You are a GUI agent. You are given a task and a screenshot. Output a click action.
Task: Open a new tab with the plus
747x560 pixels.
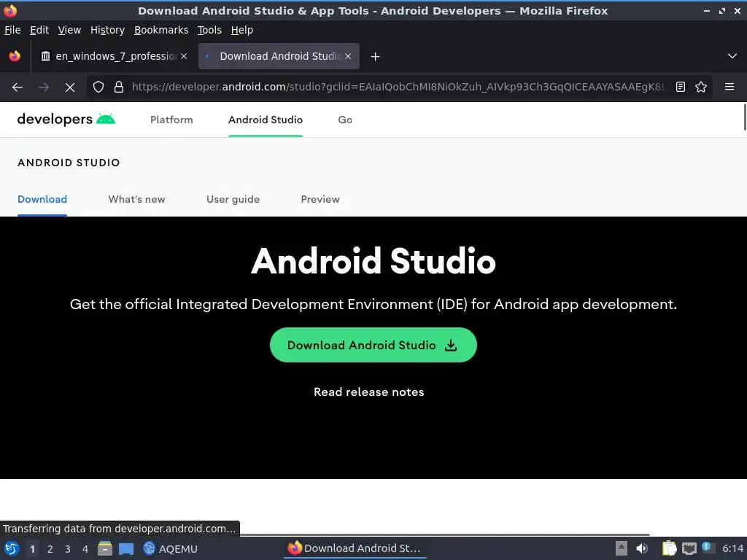coord(376,57)
